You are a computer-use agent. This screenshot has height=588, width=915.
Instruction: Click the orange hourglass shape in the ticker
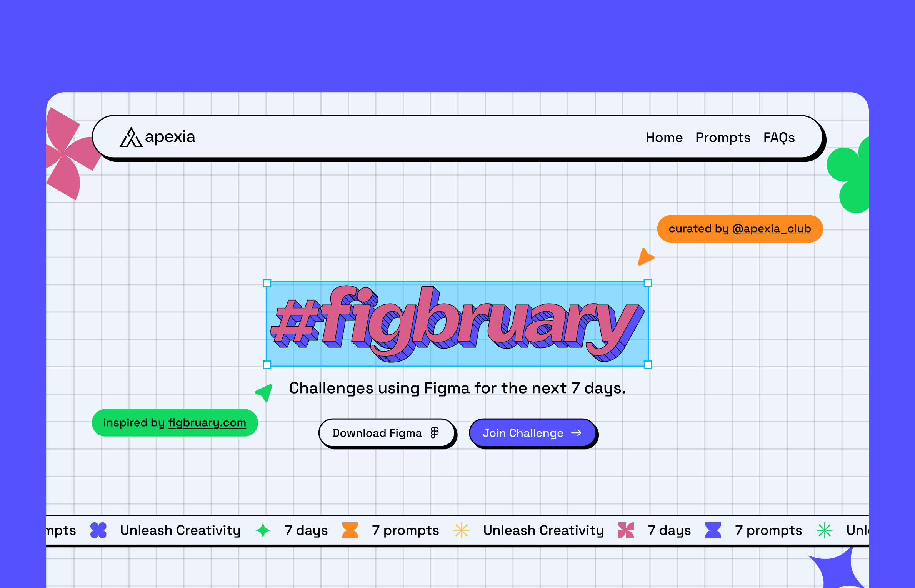[x=350, y=530]
